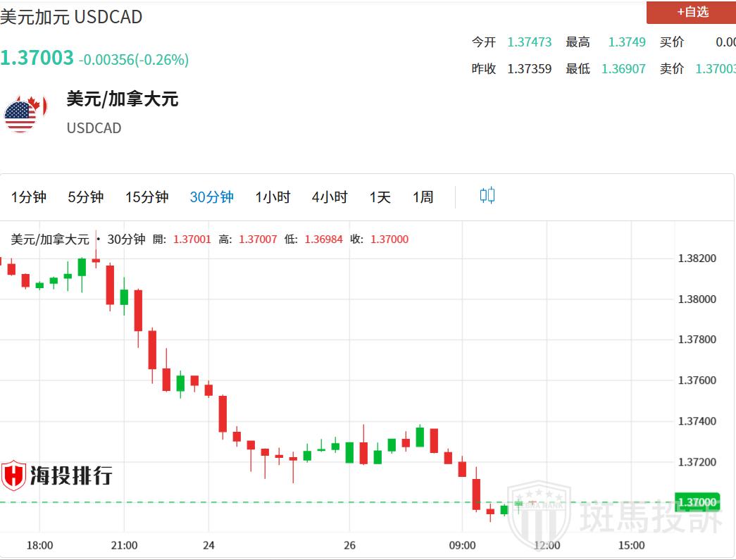Click the green 1.37000 current price tag
The height and width of the screenshot is (560, 736).
697,502
